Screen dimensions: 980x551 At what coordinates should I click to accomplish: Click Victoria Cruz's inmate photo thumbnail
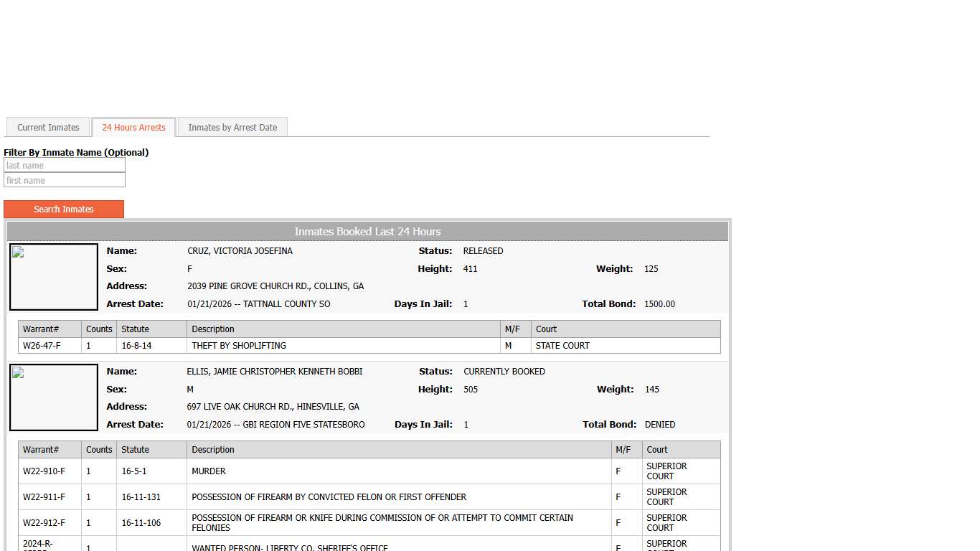pos(54,277)
